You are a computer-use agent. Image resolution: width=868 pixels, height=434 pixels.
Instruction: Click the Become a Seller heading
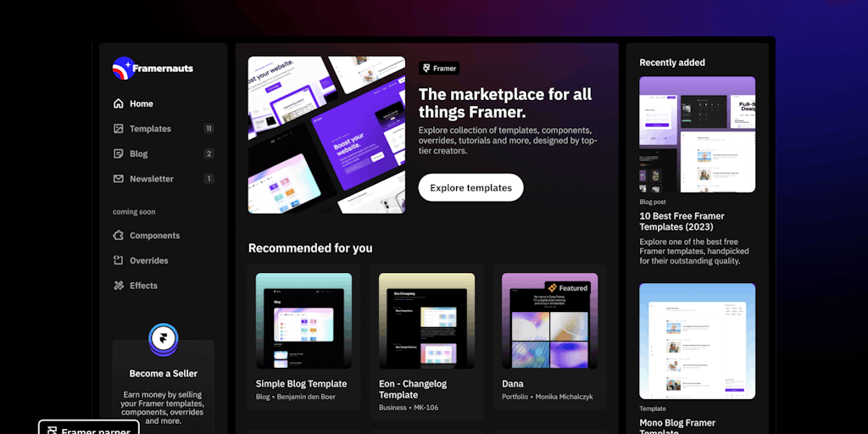[x=164, y=374]
